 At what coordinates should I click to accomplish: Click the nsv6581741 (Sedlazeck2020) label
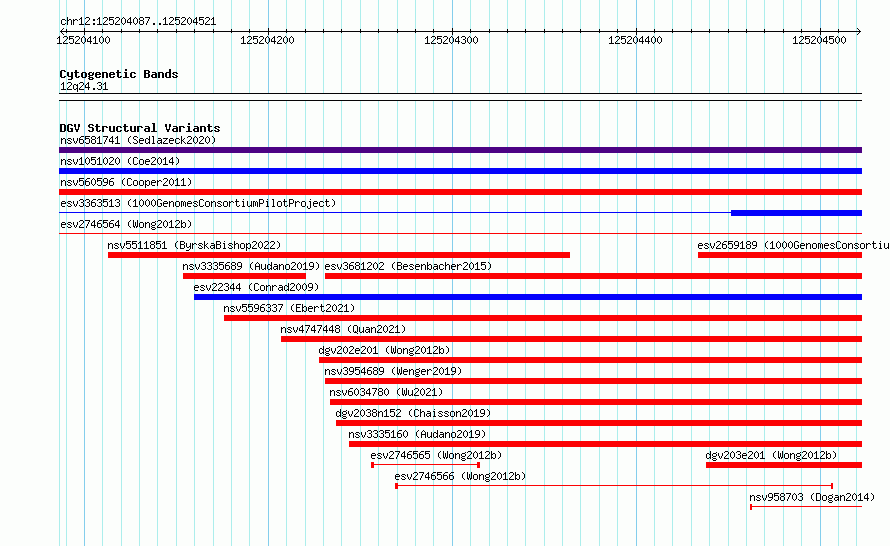138,140
